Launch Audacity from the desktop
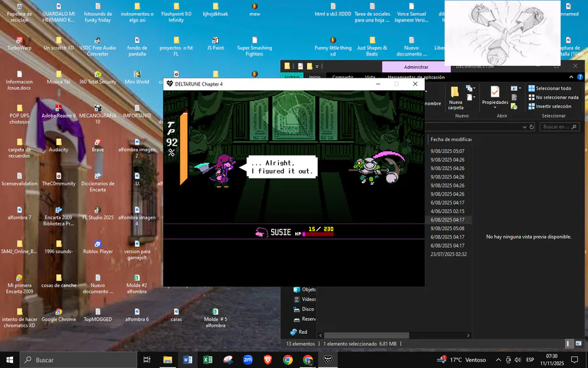588x368 pixels. 59,145
